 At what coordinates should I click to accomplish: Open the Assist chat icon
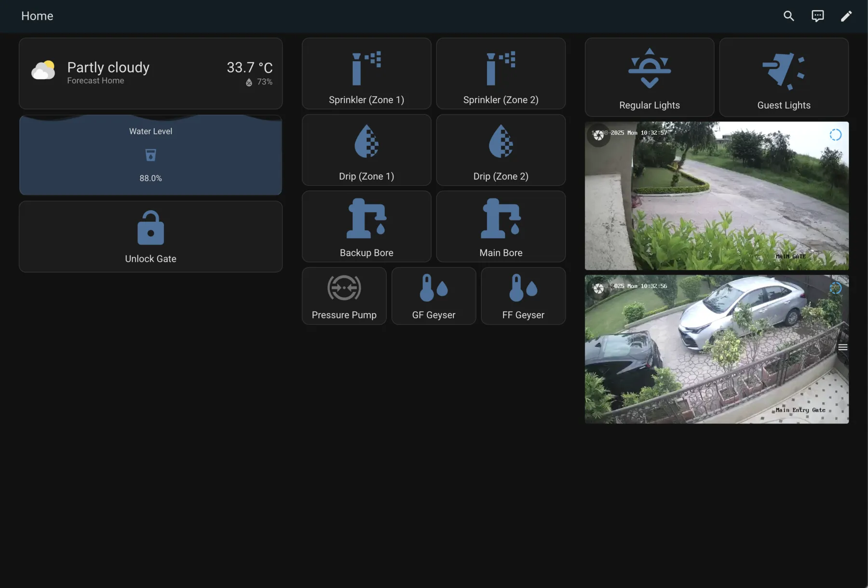[x=817, y=16]
